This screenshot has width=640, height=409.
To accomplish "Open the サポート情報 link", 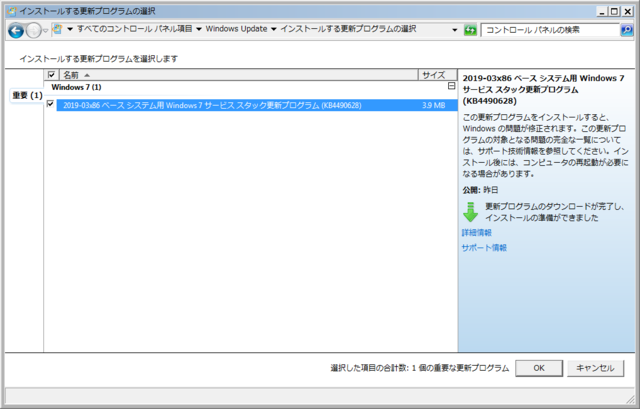I will tap(484, 248).
